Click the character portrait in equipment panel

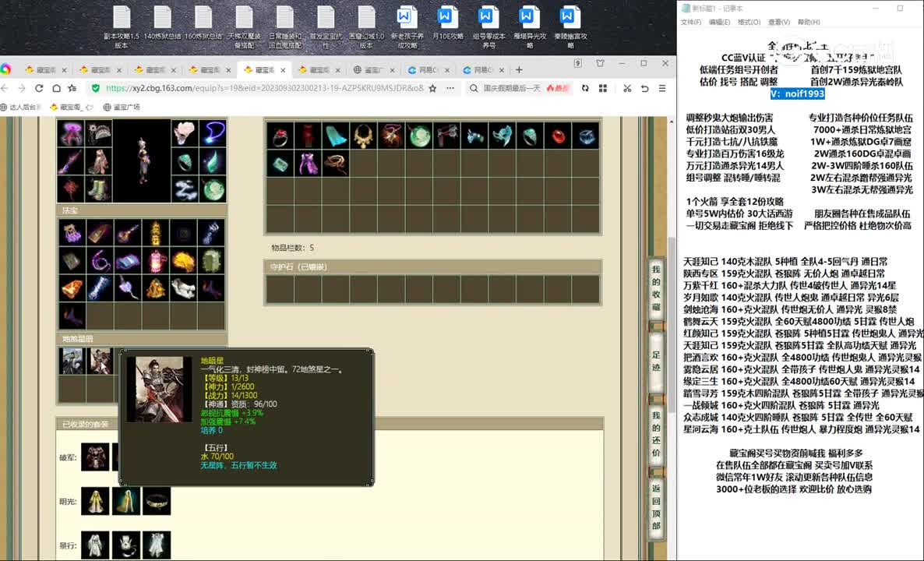tap(142, 161)
